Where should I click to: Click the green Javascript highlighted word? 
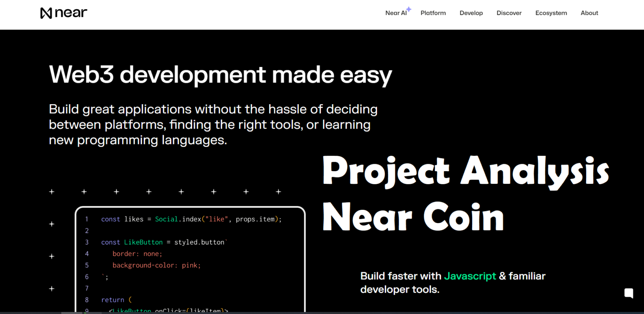(470, 276)
